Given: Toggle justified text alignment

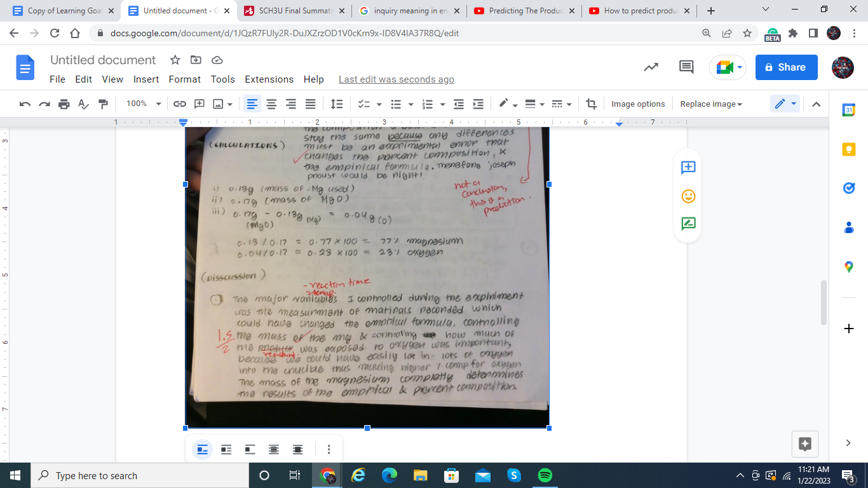Looking at the screenshot, I should 309,104.
